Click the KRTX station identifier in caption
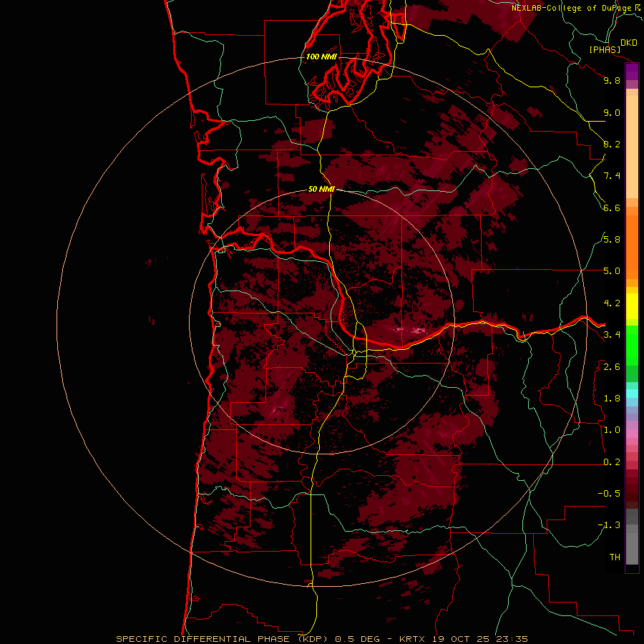Screen dimensions: 644x644 click(x=413, y=639)
